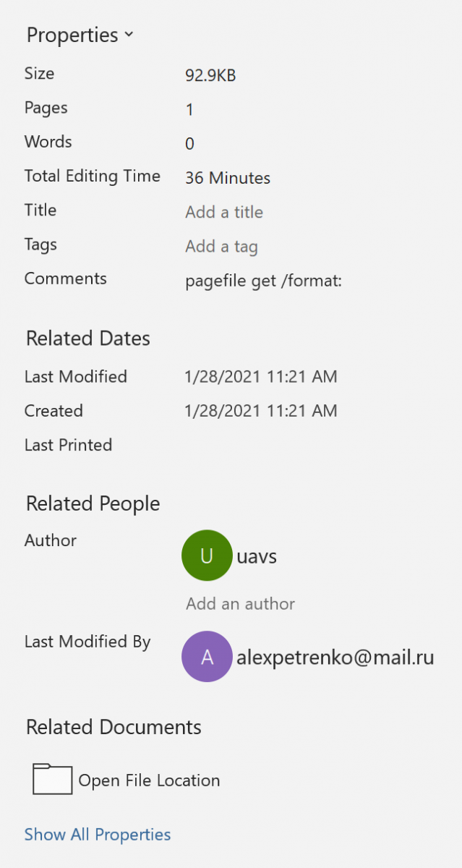Click the Created date value
The width and height of the screenshot is (462, 868).
261,411
